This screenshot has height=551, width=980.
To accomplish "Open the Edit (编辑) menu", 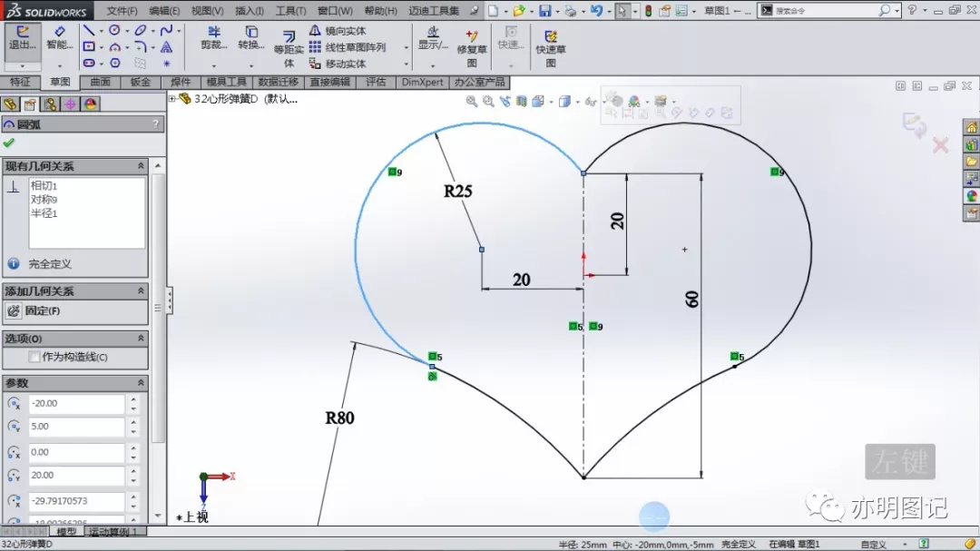I will [164, 11].
